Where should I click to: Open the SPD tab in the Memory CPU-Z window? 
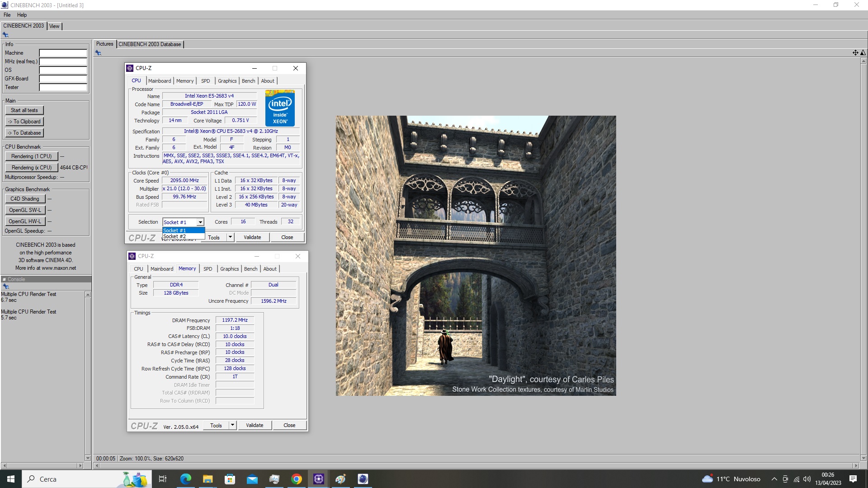pos(208,269)
